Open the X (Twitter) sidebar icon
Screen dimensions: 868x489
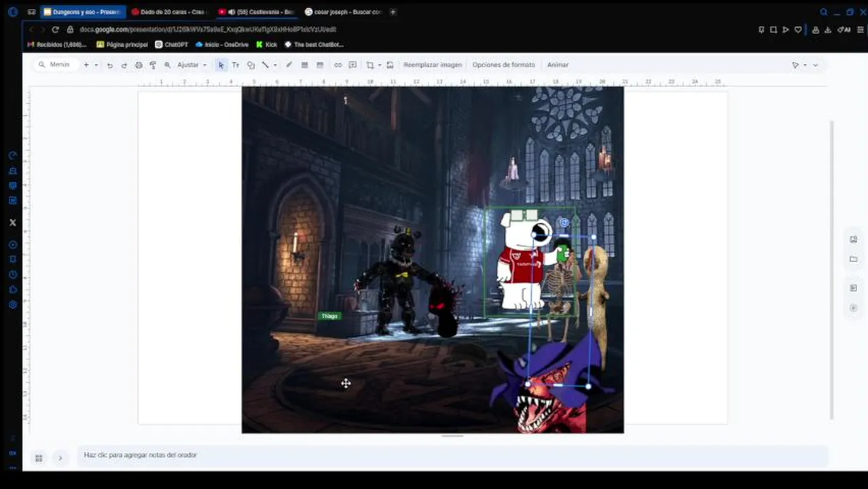[12, 223]
